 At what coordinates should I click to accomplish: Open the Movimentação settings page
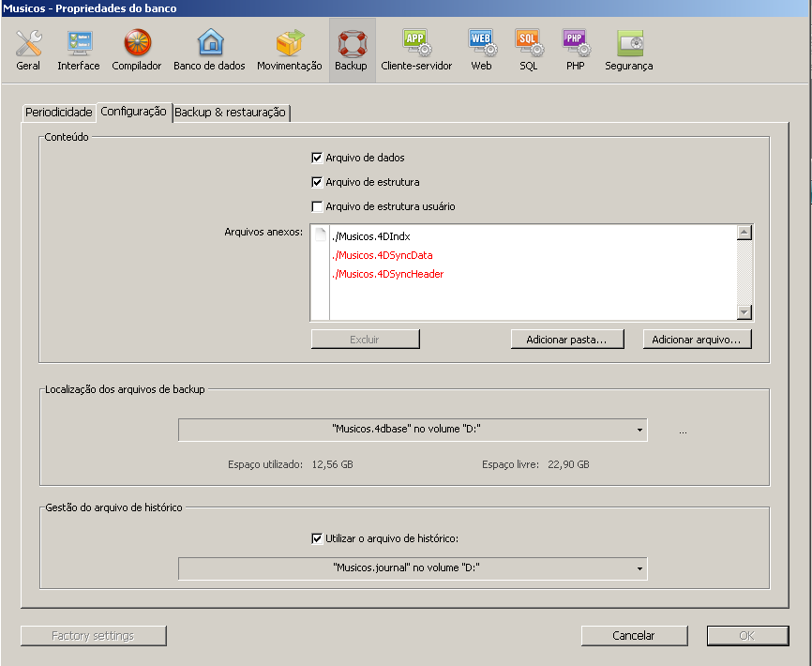click(x=290, y=51)
